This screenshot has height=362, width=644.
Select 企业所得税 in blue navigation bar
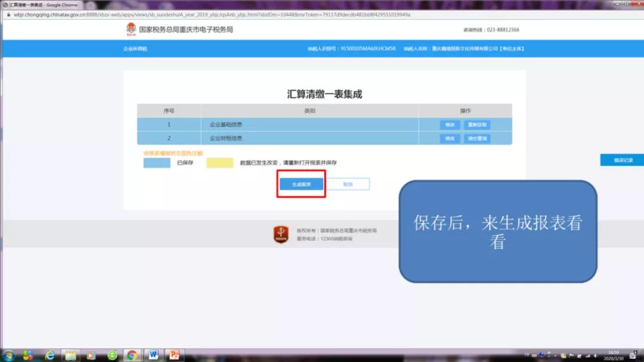[135, 49]
